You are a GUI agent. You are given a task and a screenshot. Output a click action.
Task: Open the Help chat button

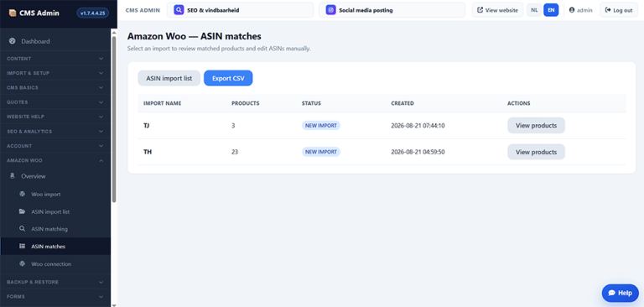click(621, 293)
